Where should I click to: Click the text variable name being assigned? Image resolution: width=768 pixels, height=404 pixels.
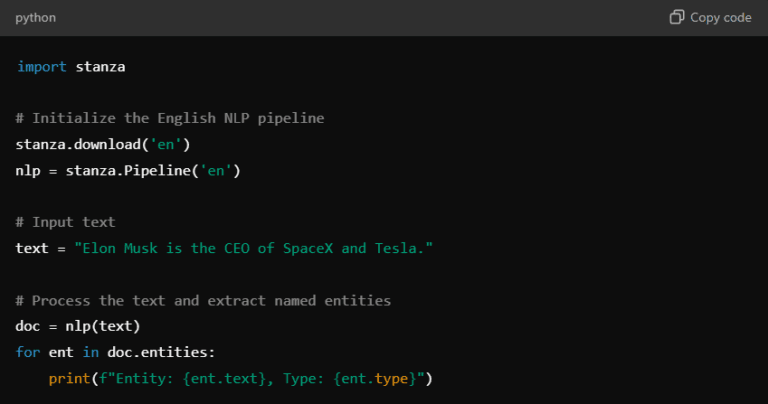[x=32, y=248]
